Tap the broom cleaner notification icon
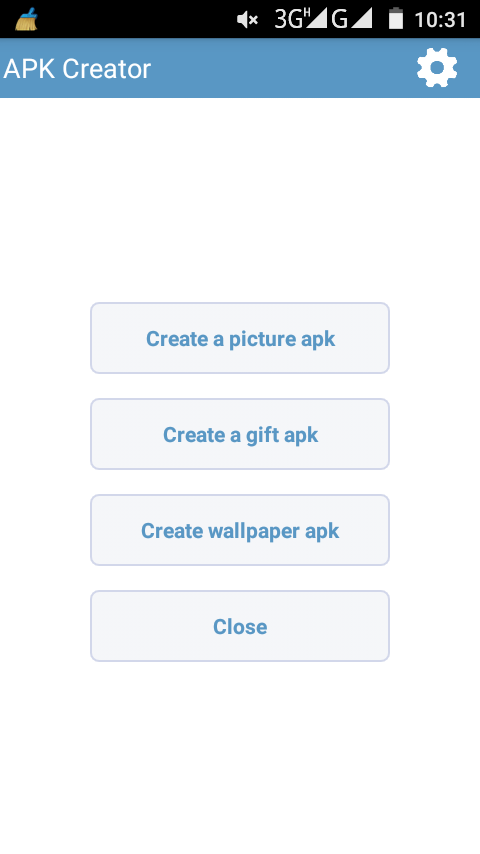 26,20
